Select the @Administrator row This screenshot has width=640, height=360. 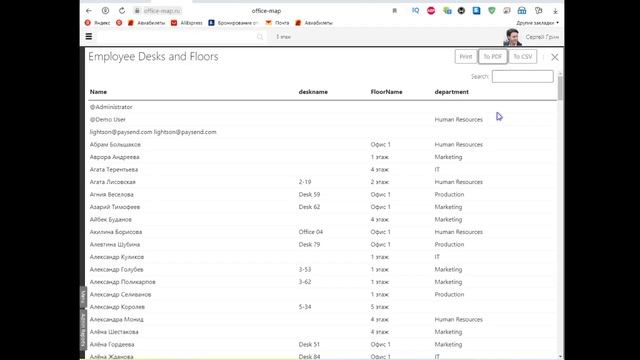pos(322,107)
